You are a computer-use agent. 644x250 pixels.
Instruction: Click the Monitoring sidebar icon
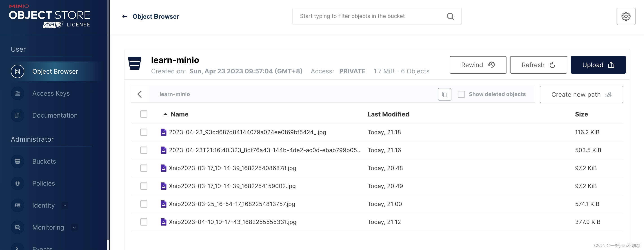click(x=17, y=227)
